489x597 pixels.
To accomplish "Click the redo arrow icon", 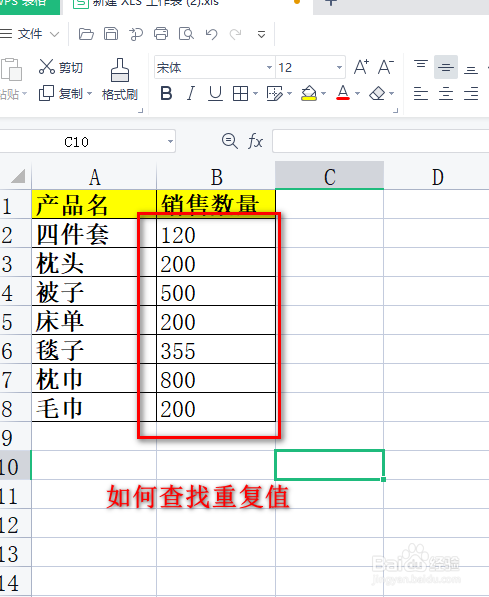I will coord(236,34).
